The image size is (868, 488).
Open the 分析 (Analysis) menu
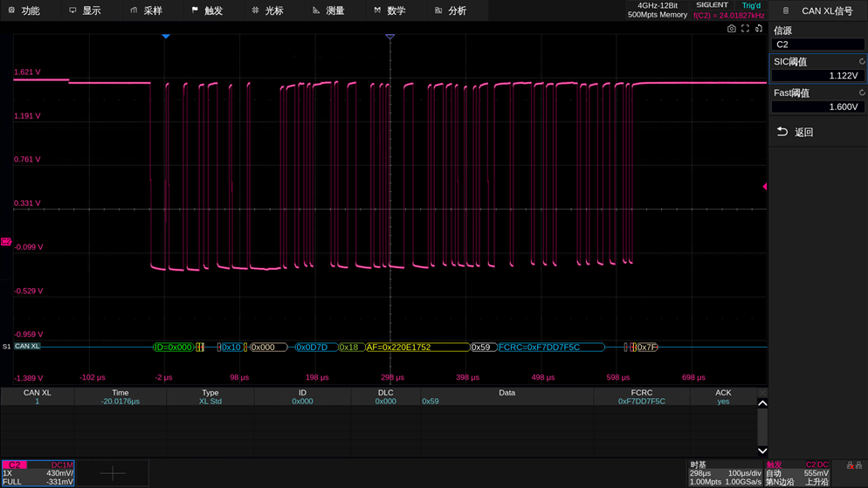click(451, 10)
